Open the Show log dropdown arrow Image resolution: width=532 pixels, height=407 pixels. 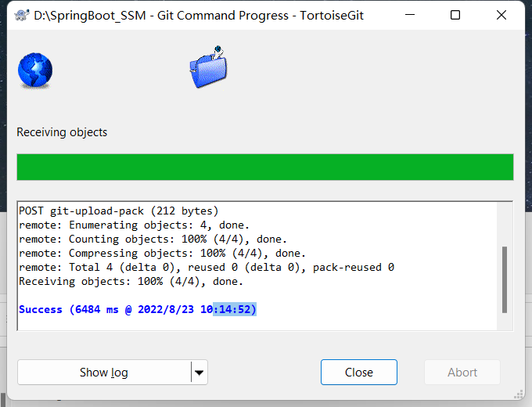tap(199, 373)
